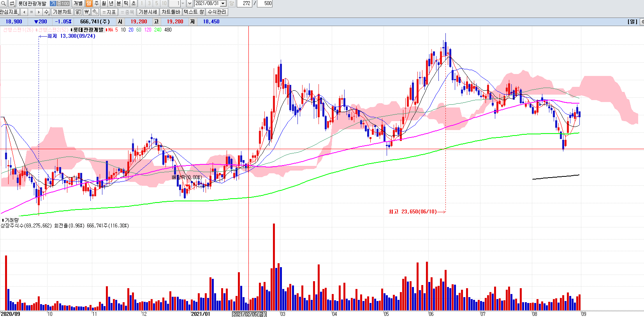Click the MA 240 green legend entry
This screenshot has height=317, width=644.
pyautogui.click(x=158, y=30)
